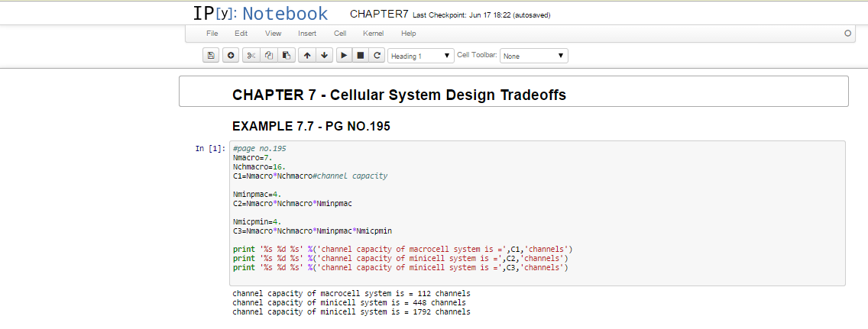Image resolution: width=868 pixels, height=329 pixels.
Task: Open the File menu
Action: click(212, 34)
